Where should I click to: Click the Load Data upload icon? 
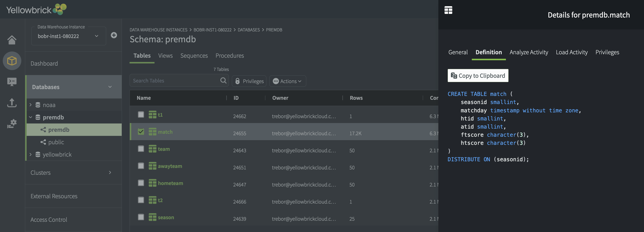tap(12, 103)
